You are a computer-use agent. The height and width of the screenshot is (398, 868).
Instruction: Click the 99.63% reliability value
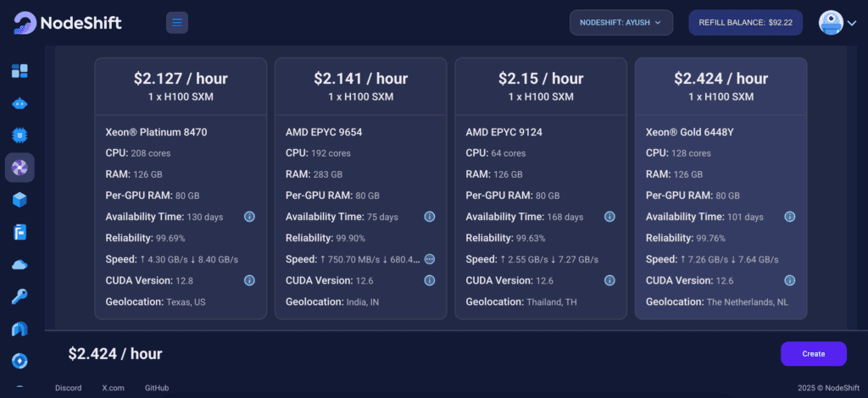[x=531, y=238]
